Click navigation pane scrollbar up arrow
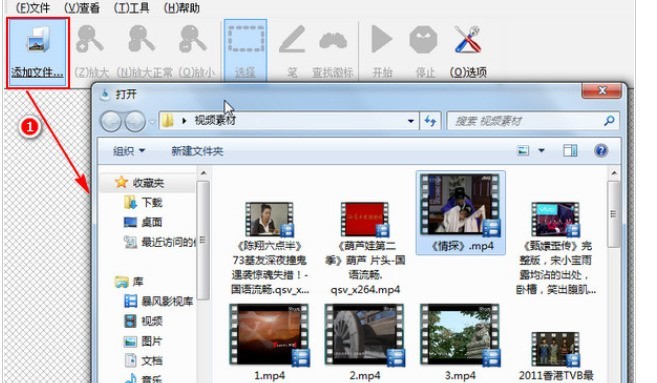657x383 pixels. [x=203, y=173]
